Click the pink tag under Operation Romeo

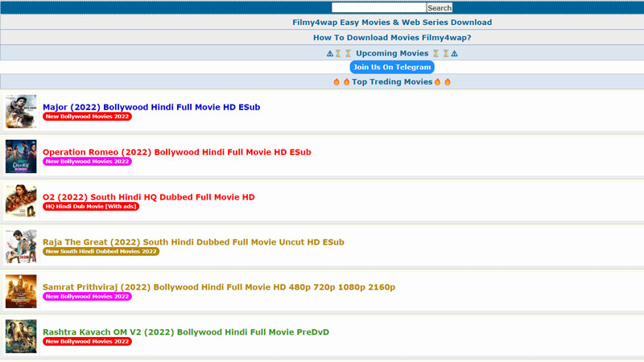point(87,162)
